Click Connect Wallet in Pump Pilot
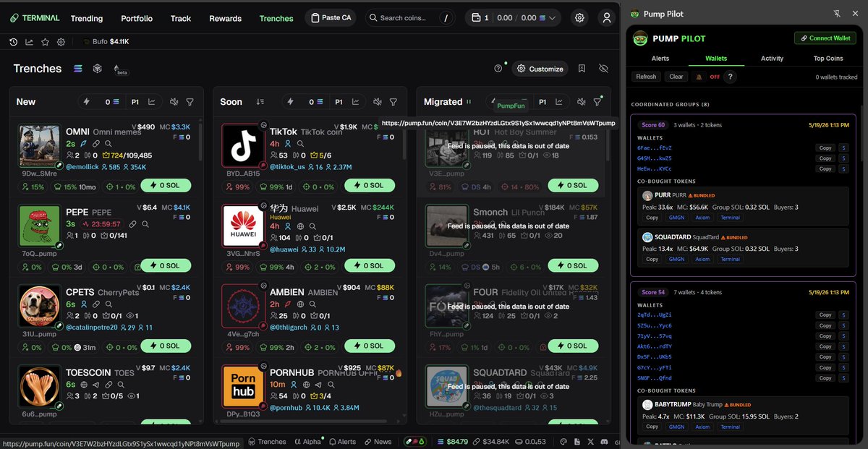 (825, 38)
